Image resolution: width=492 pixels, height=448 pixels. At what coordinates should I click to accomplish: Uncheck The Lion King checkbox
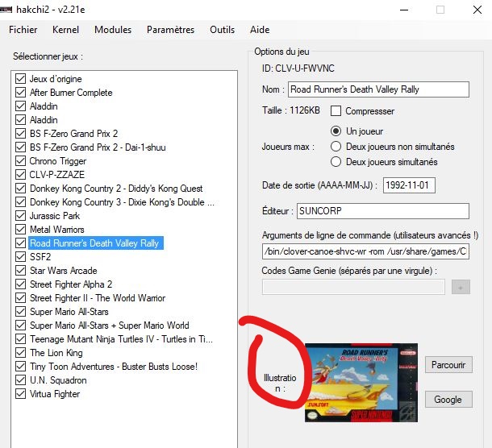click(x=20, y=353)
